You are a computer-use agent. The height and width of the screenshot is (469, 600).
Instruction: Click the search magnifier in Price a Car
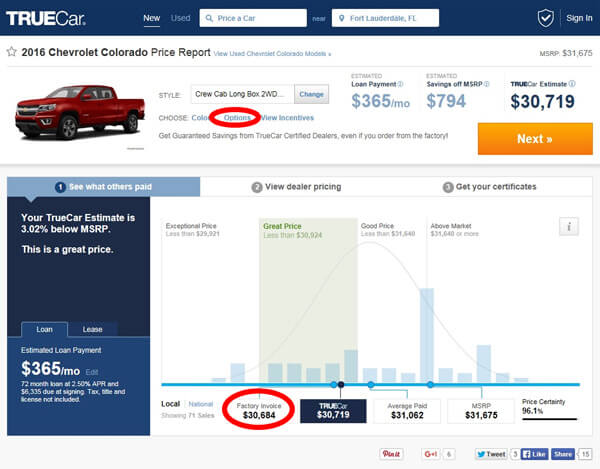[209, 18]
